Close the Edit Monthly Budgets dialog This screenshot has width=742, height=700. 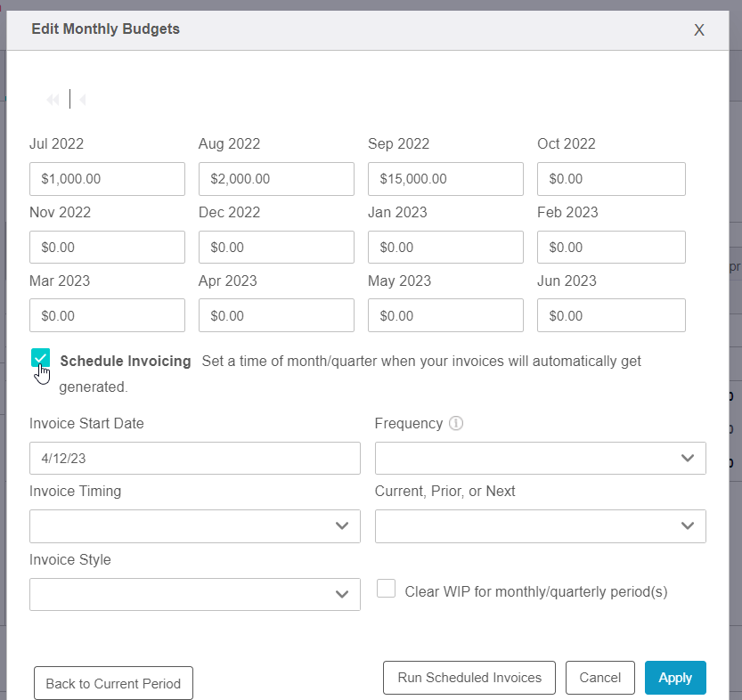699,30
